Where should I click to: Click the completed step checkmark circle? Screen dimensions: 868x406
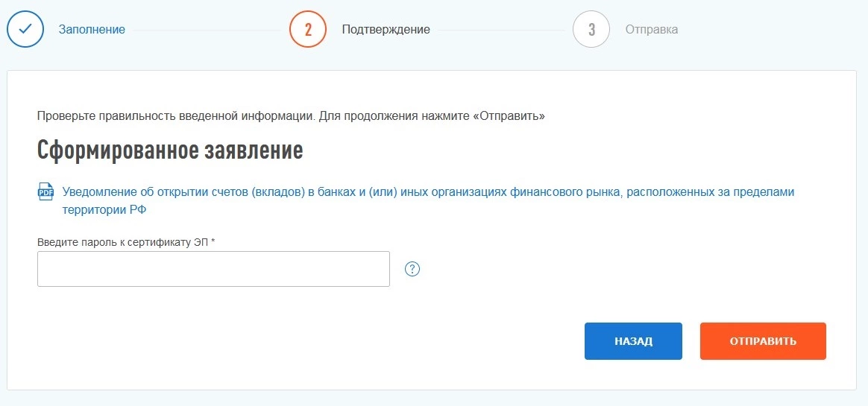25,29
